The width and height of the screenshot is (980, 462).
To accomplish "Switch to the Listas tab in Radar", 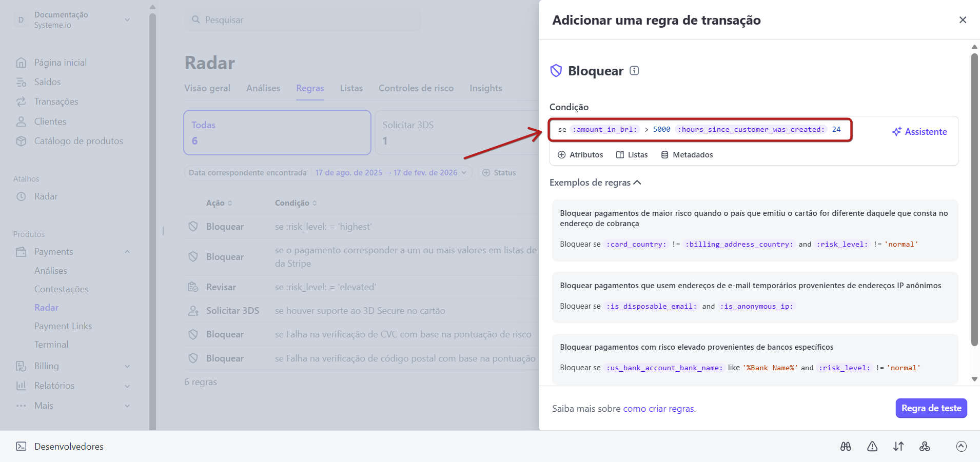I will 351,88.
